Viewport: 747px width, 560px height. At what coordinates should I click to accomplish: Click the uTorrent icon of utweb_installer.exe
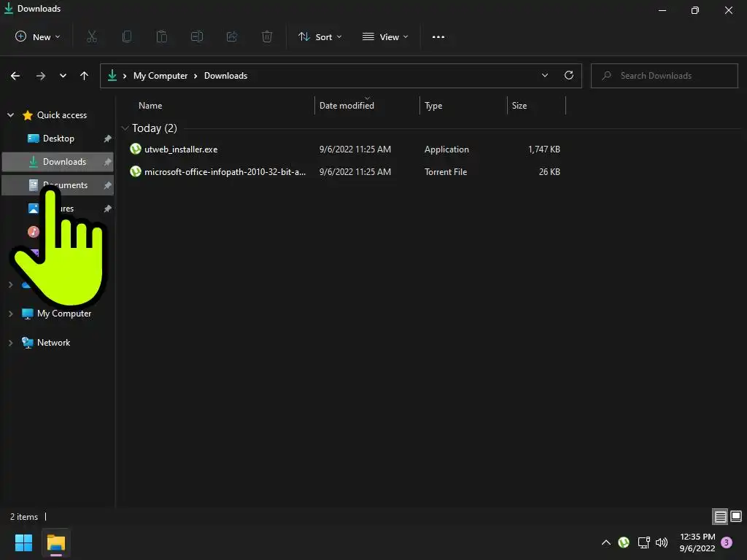[136, 149]
